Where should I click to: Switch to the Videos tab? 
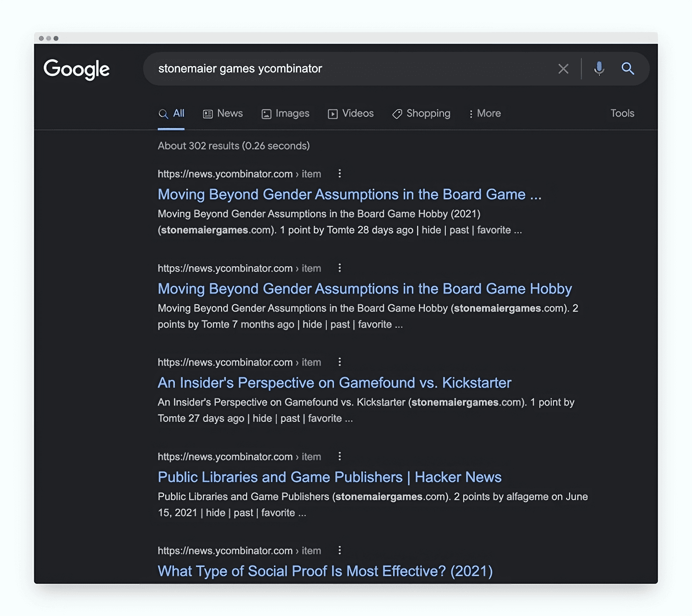click(x=351, y=113)
